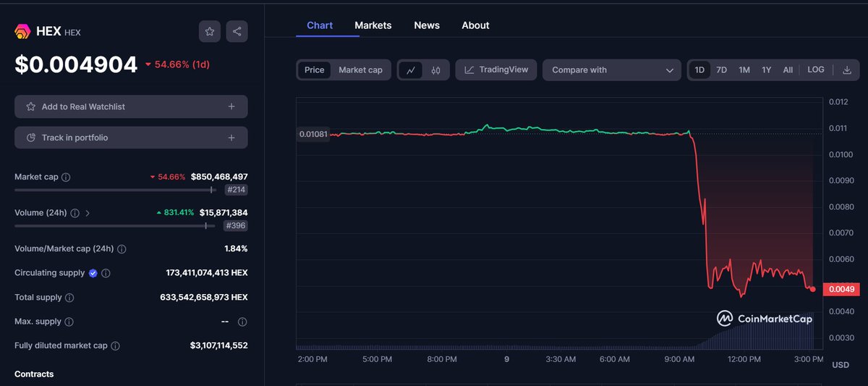Star HEX as a favorite
The height and width of the screenshot is (386, 868).
210,31
